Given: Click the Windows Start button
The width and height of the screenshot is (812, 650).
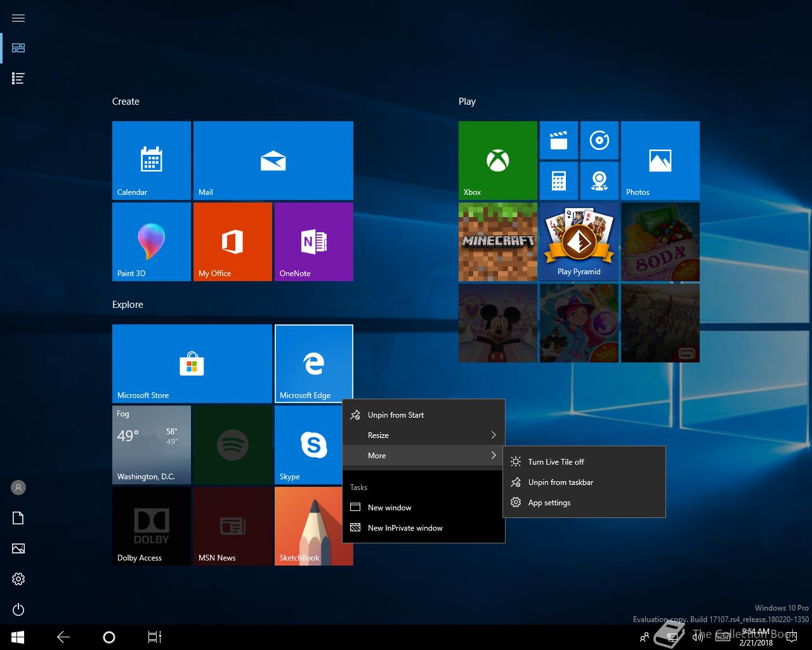Looking at the screenshot, I should 18,637.
